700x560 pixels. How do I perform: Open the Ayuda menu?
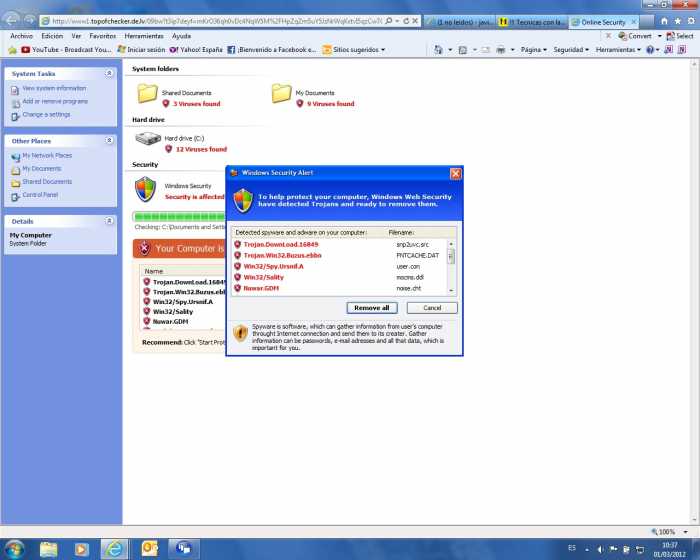[181, 36]
